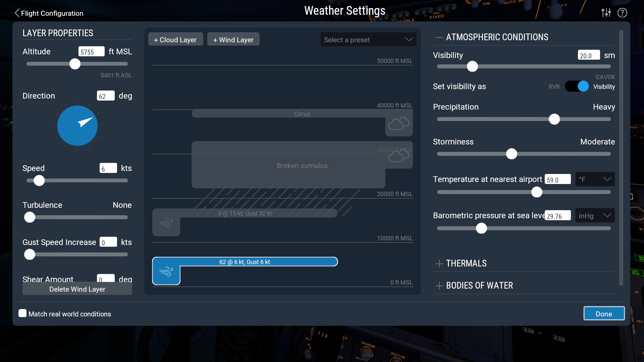Click the plus icon next to THERMALS
The height and width of the screenshot is (362, 644).
[x=440, y=263]
